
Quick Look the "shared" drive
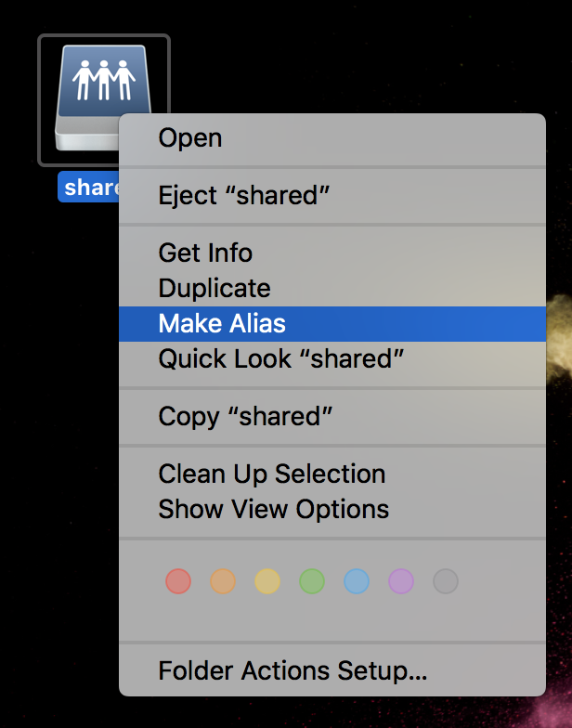coord(281,358)
